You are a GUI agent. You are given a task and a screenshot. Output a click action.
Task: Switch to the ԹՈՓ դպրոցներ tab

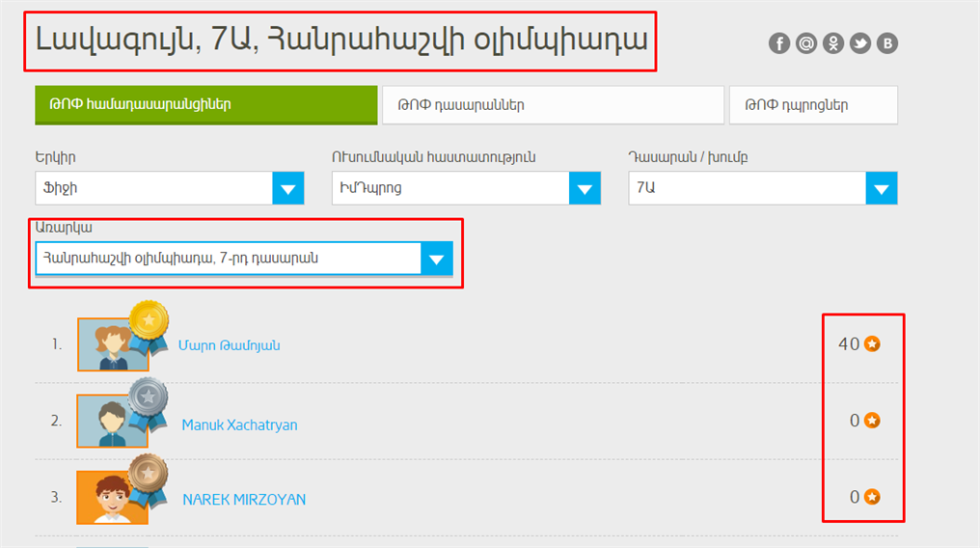tap(813, 105)
